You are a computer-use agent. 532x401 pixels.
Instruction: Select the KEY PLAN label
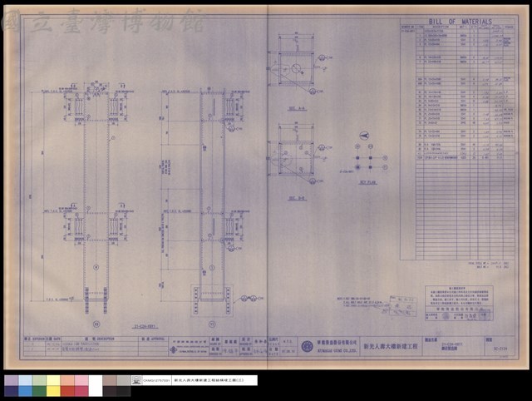coord(367,182)
